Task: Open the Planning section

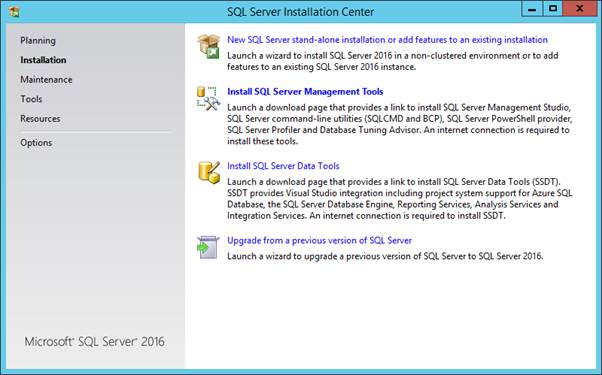Action: (x=38, y=40)
